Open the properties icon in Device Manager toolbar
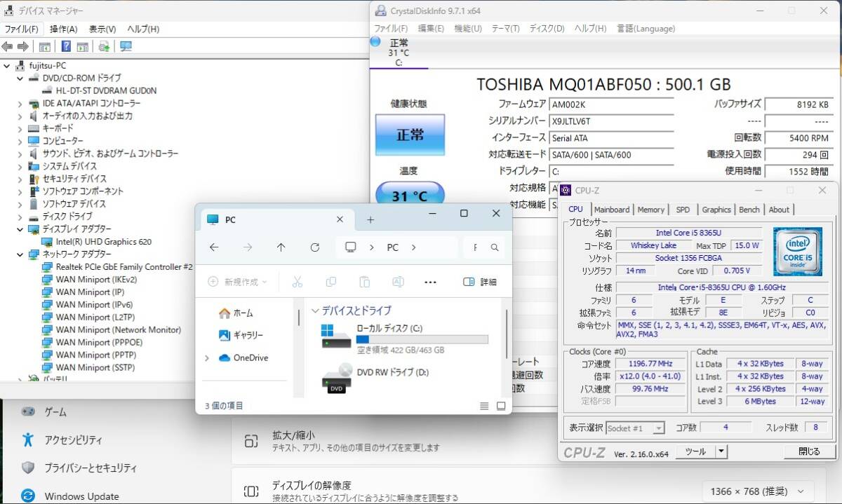842x504 pixels. pyautogui.click(x=82, y=46)
